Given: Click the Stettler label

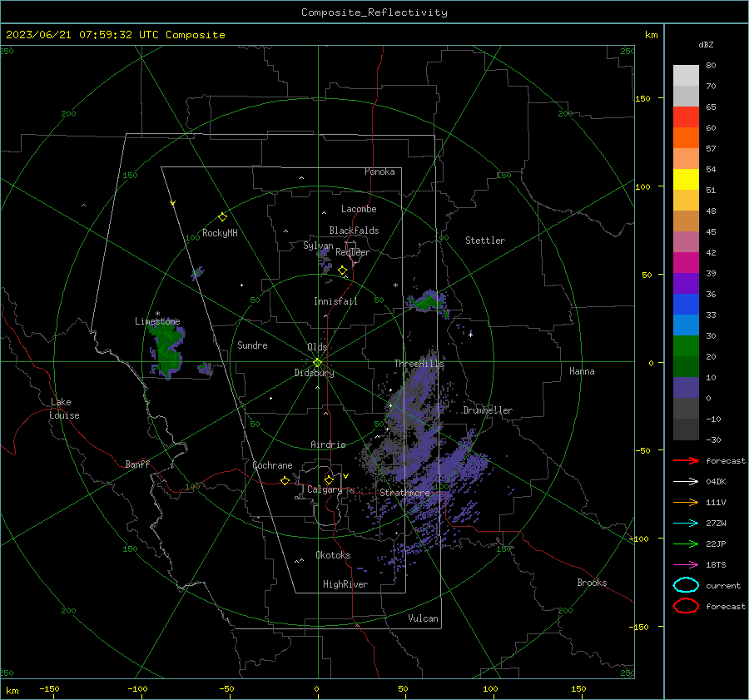Looking at the screenshot, I should (x=485, y=241).
